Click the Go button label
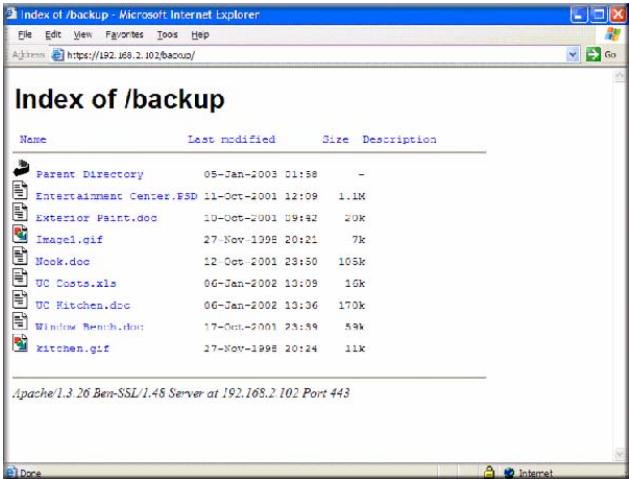The width and height of the screenshot is (629, 479). [610, 54]
